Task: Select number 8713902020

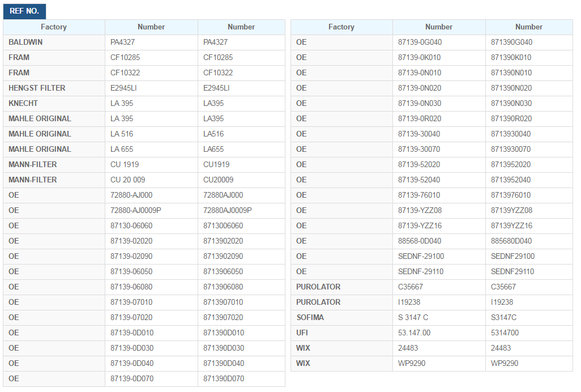Action: [224, 241]
